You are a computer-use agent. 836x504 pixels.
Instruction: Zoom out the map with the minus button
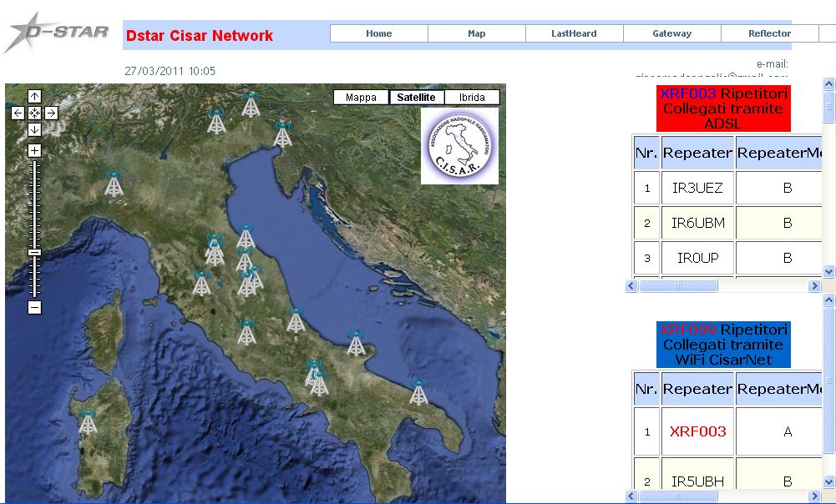34,307
